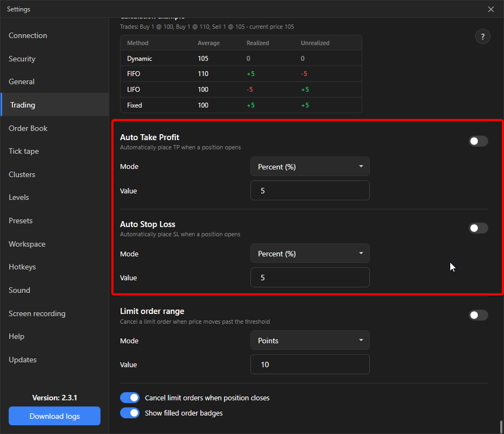Enable the Limit order range switch

point(478,315)
